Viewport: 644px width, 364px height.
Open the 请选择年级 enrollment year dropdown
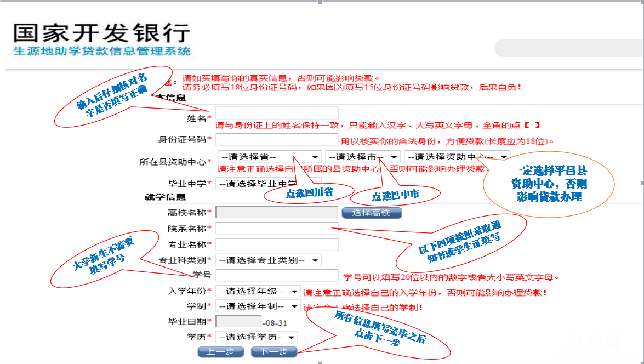[x=258, y=291]
